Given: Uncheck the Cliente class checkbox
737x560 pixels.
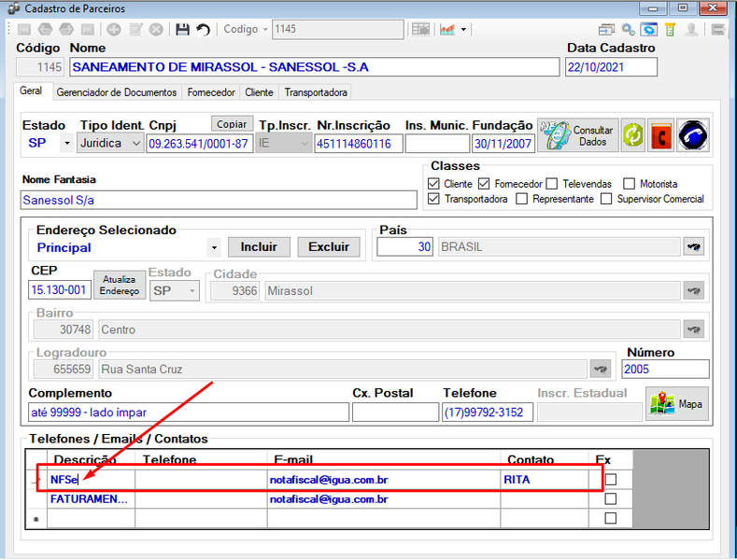Looking at the screenshot, I should pyautogui.click(x=433, y=184).
